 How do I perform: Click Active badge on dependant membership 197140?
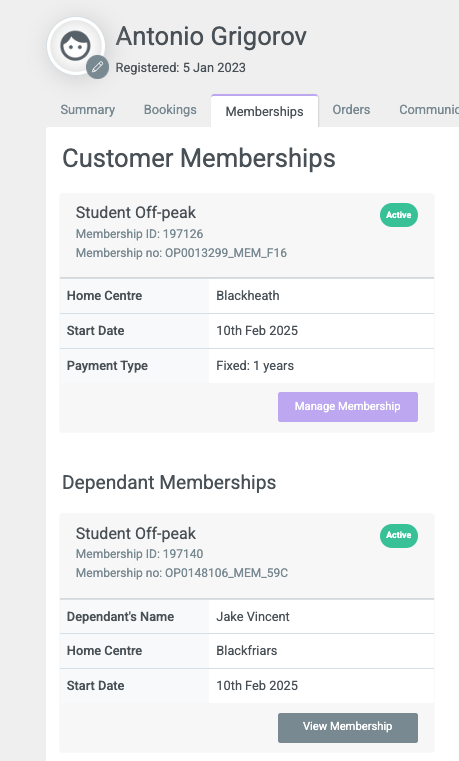coord(399,535)
